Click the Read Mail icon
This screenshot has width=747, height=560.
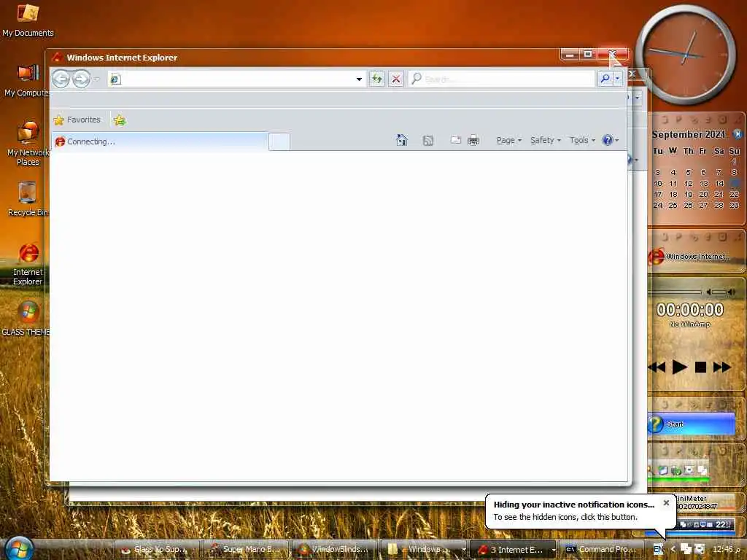pos(455,140)
